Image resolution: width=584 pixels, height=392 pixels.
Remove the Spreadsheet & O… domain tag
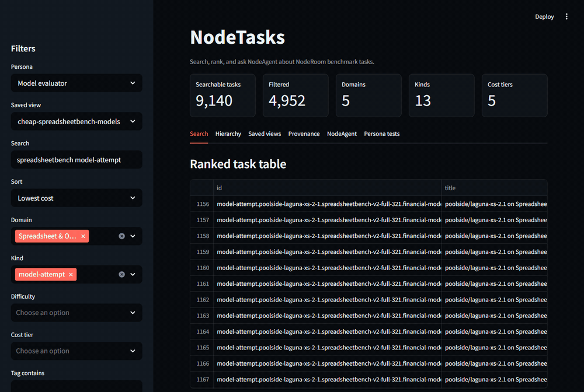[x=83, y=236]
